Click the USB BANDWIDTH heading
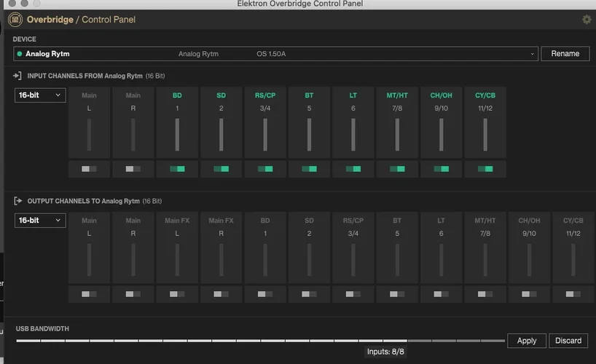Screen dimensions: 596x364 click(42, 328)
